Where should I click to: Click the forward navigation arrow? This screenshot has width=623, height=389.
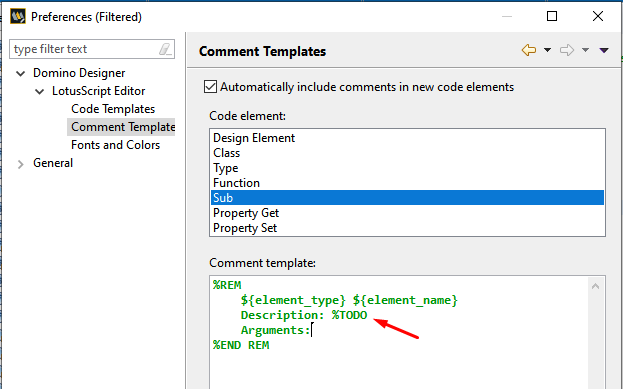tap(567, 50)
